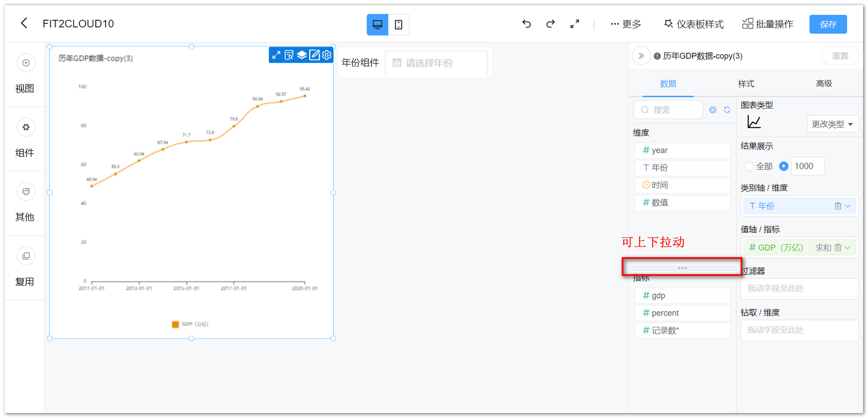Click the chart title 历年GDP数据-copy(3)

coord(95,59)
